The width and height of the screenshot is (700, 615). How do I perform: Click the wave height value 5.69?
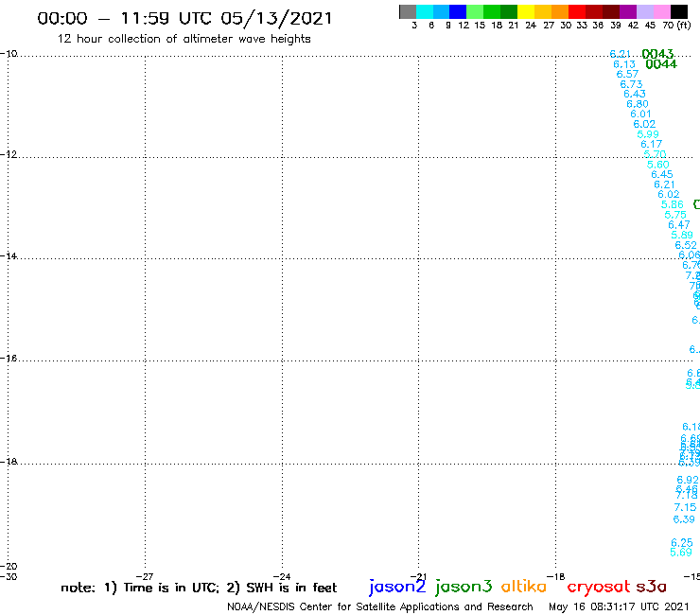[681, 553]
